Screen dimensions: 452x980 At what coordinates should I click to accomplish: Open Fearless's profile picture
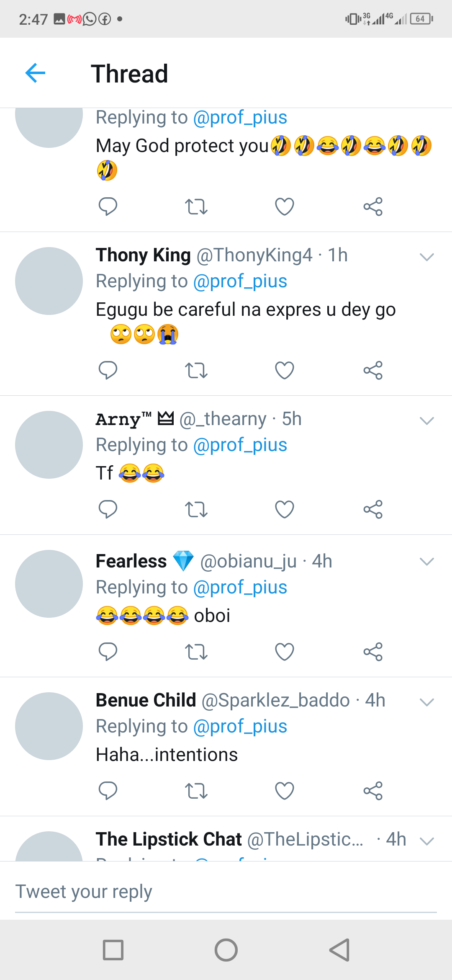pos(49,583)
